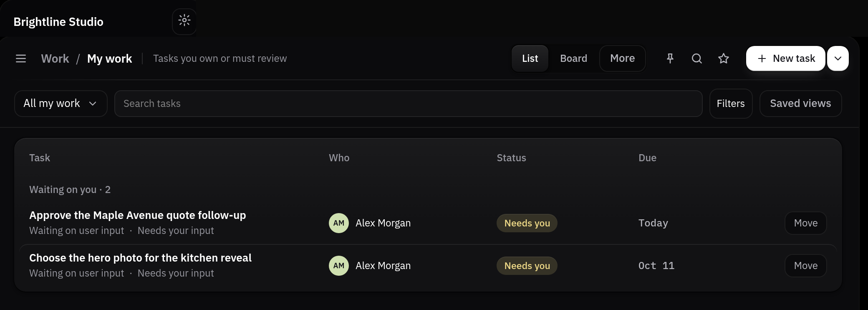
Task: Move the hero photo kitchen reveal task
Action: click(805, 266)
